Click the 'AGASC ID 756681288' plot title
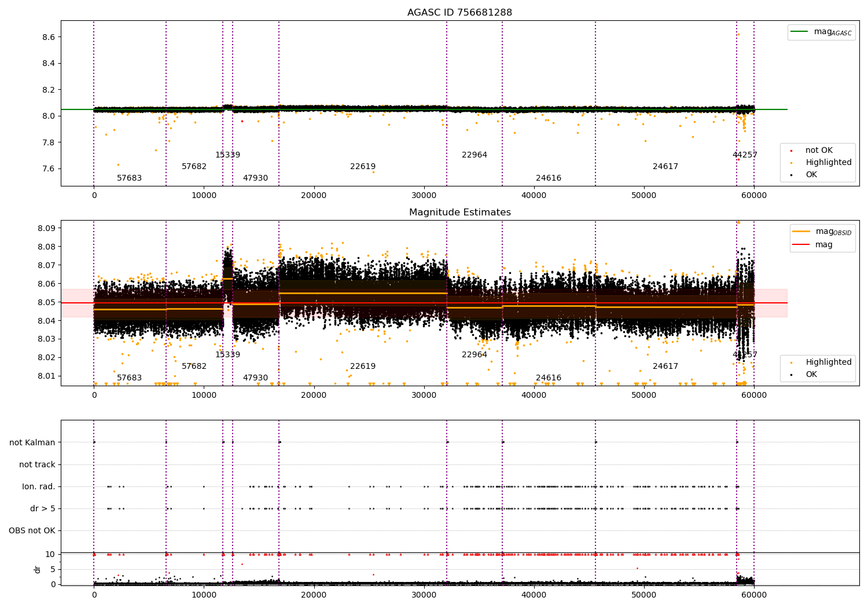Image resolution: width=868 pixels, height=608 pixels. 459,13
